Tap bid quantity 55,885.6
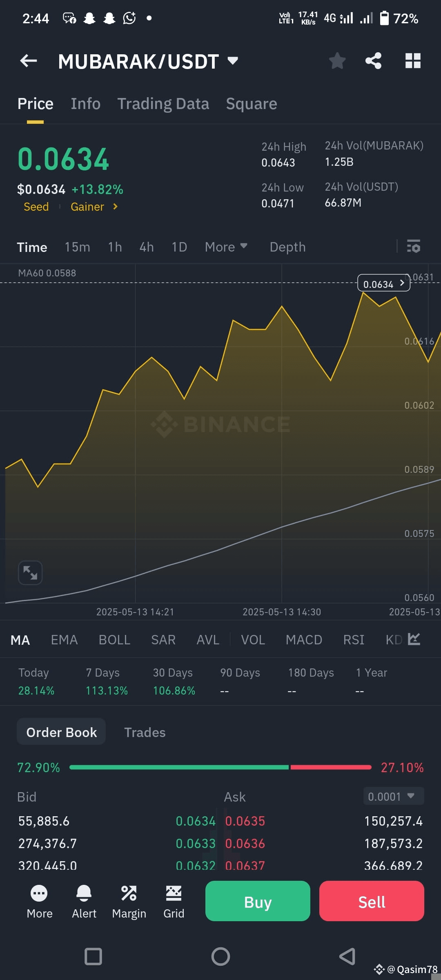 44,821
